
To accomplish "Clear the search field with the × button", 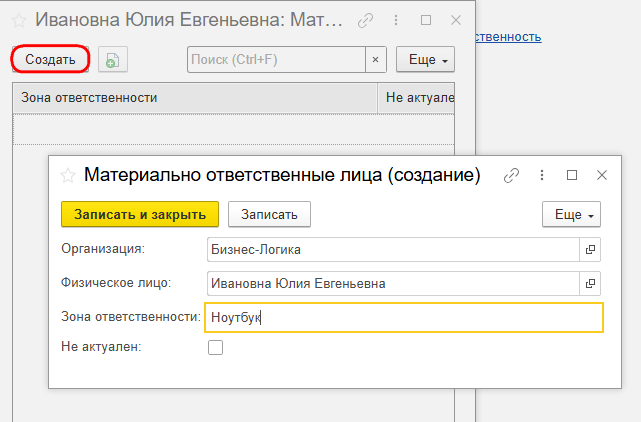I will pos(376,60).
